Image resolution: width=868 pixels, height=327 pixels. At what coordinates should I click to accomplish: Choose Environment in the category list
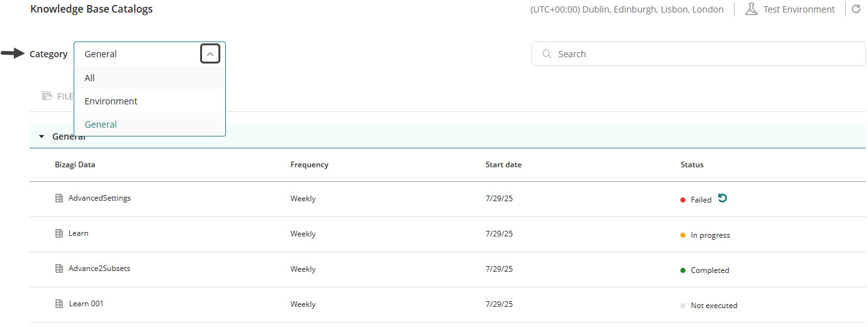[111, 101]
